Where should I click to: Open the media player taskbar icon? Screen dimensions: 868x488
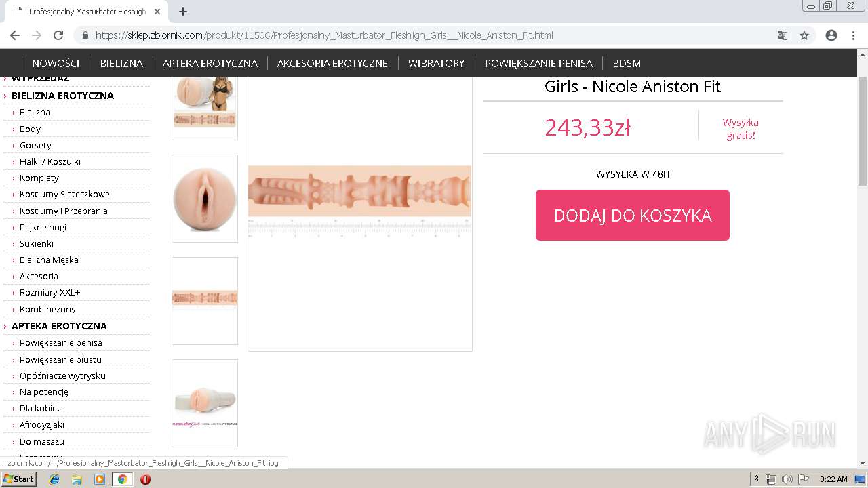tap(100, 479)
